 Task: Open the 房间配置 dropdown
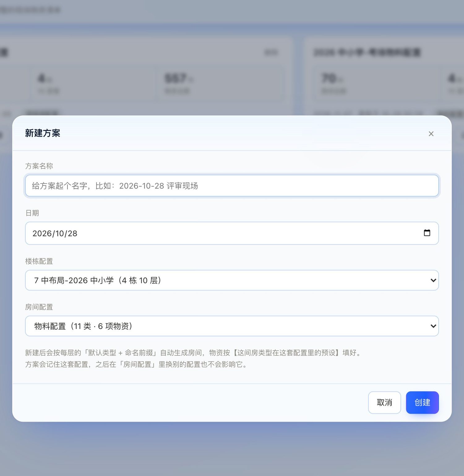232,326
